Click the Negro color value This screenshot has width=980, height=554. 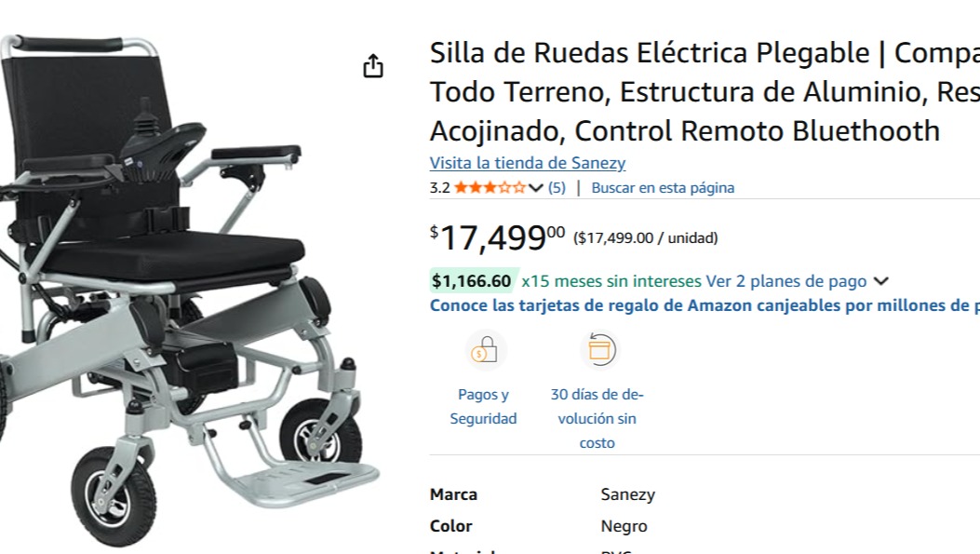pos(624,526)
